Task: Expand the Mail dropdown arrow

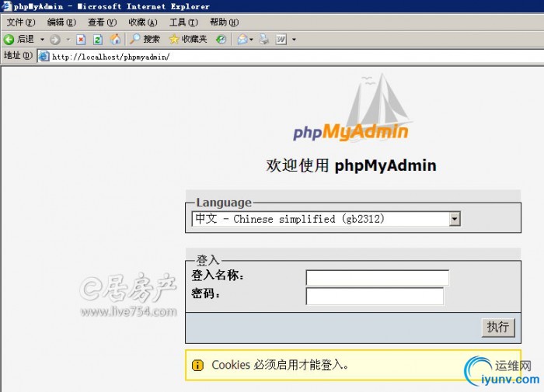Action: pyautogui.click(x=251, y=40)
